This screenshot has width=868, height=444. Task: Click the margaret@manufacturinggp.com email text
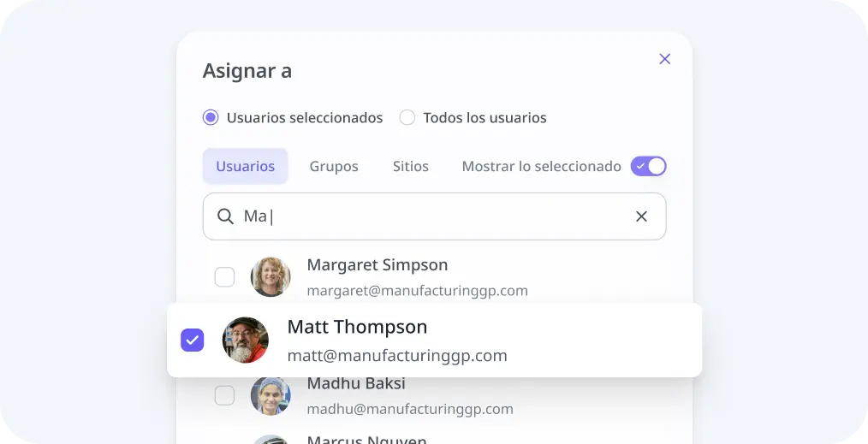[417, 291]
